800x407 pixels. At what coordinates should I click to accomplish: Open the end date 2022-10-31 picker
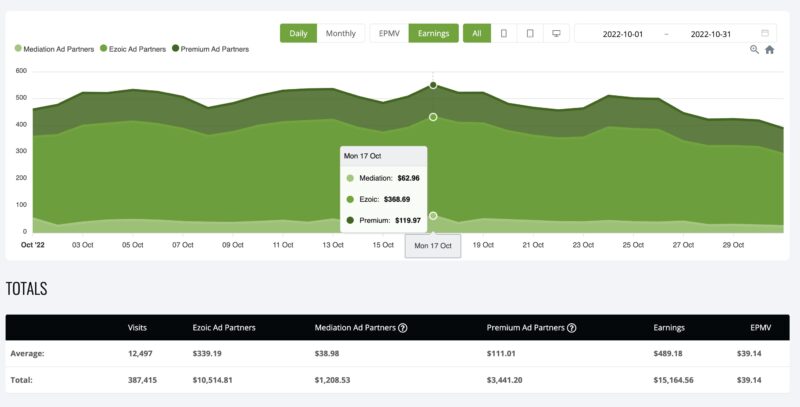coord(711,34)
